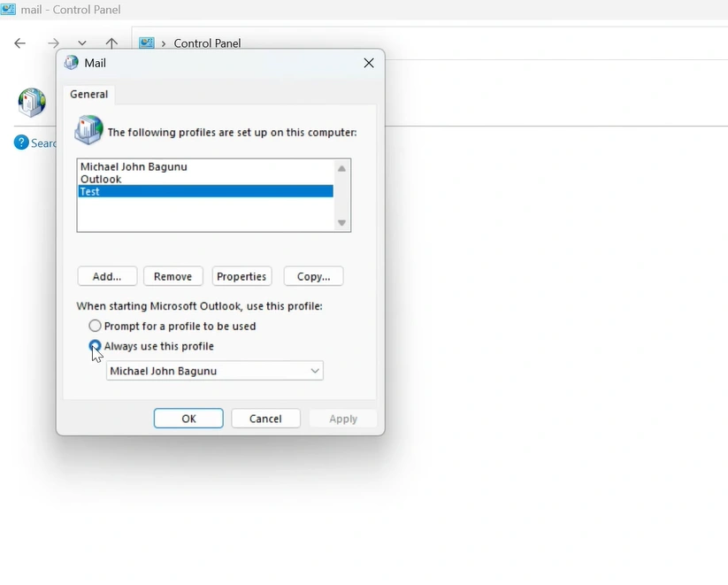Image resolution: width=728 pixels, height=585 pixels.
Task: Click the Apply button
Action: [x=343, y=419]
